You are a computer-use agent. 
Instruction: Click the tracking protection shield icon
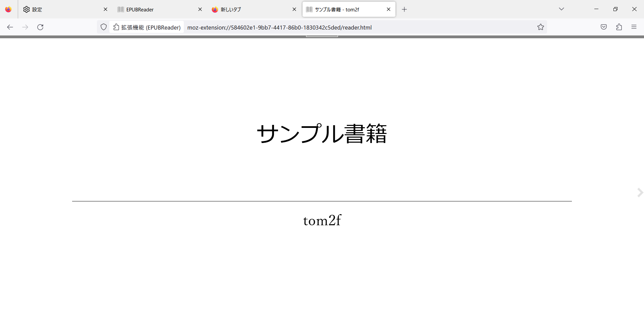tap(103, 27)
